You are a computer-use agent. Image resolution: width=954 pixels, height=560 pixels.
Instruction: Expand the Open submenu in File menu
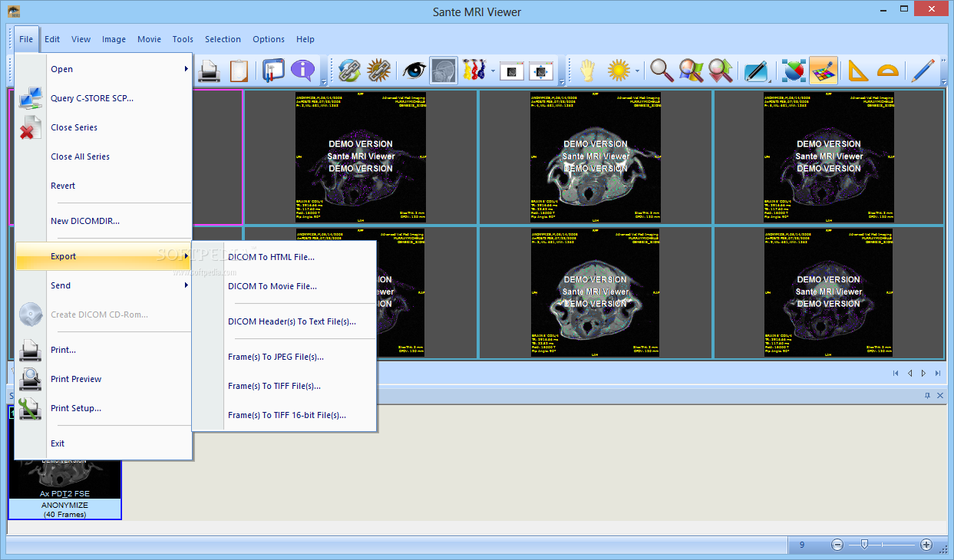pos(104,69)
